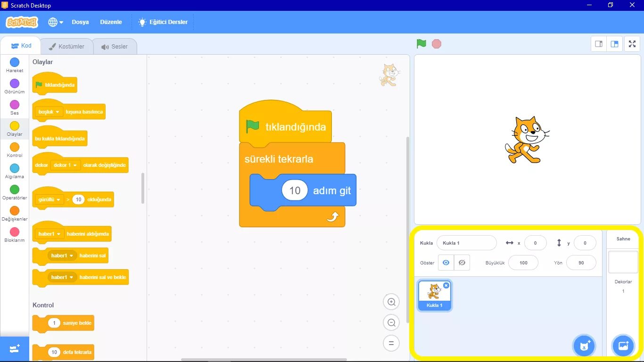Image resolution: width=644 pixels, height=362 pixels.
Task: Select the Kod tab
Action: (21, 46)
